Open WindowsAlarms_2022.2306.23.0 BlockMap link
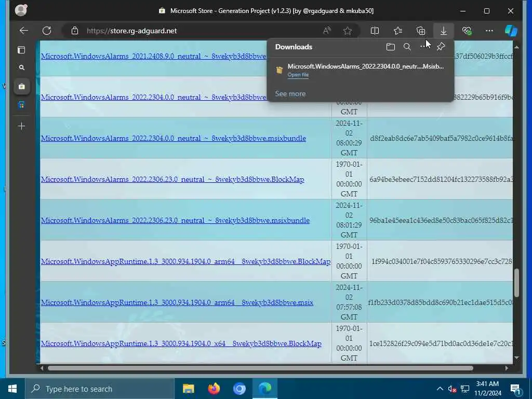The image size is (532, 399). coord(172,179)
